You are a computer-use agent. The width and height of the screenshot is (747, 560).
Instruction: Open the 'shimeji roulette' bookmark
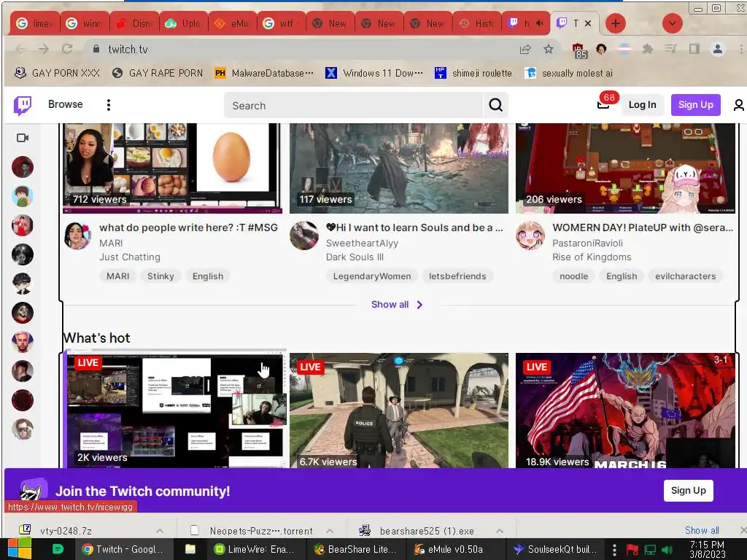tap(473, 73)
